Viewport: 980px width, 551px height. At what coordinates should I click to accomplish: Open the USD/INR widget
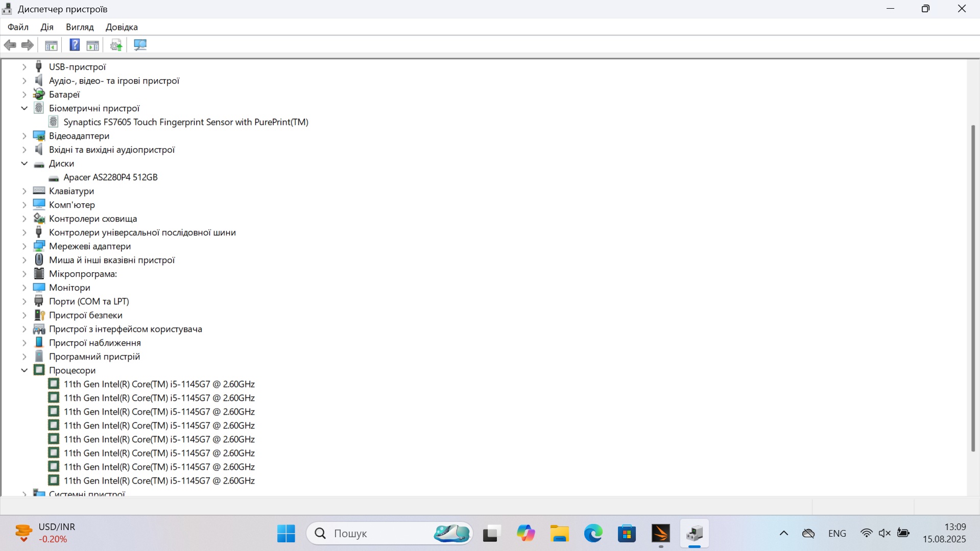[46, 533]
